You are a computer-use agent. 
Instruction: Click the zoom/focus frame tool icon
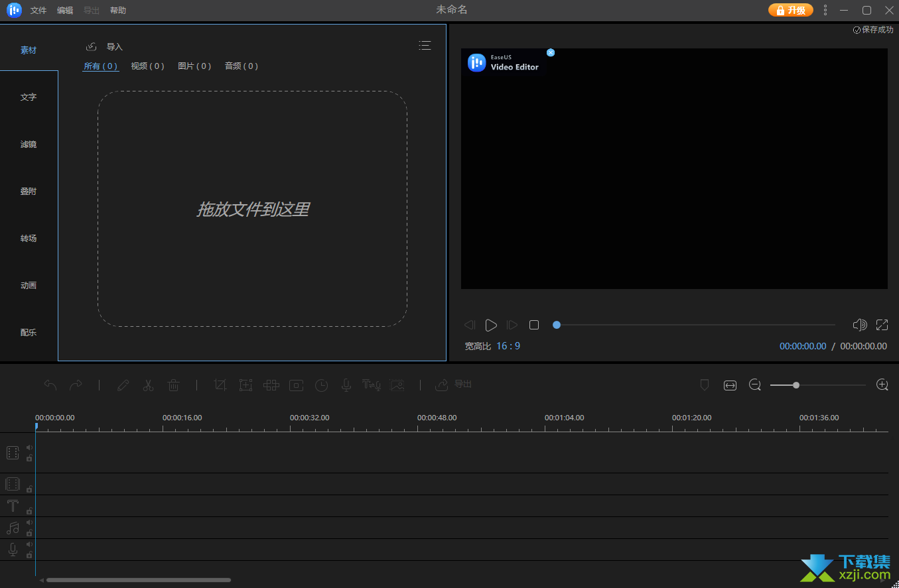click(x=245, y=385)
